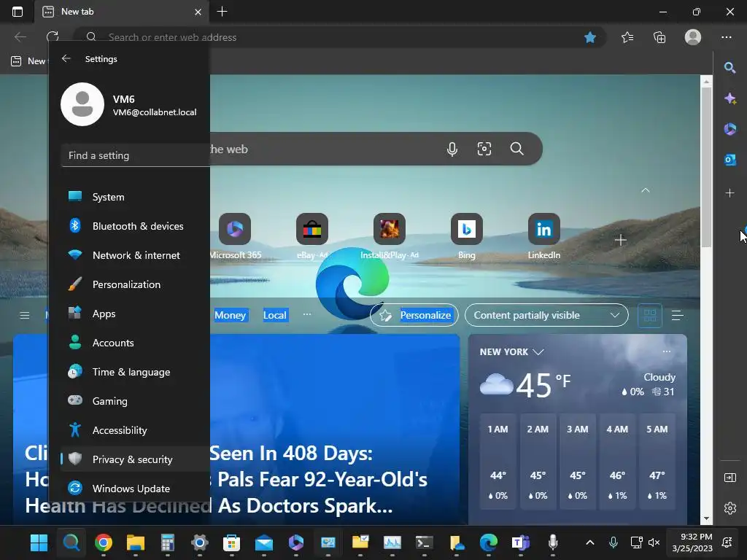The height and width of the screenshot is (560, 747).
Task: Open the tab actions menu icon
Action: point(18,12)
